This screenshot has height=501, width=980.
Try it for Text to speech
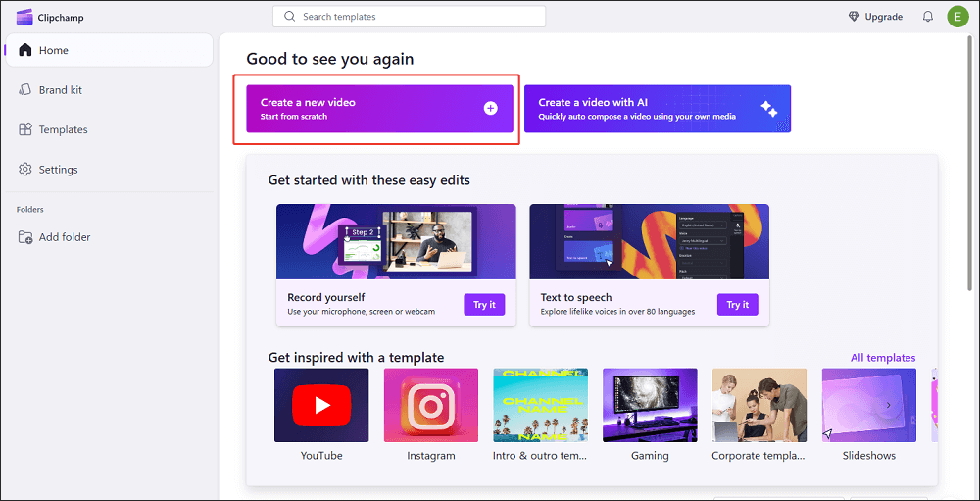738,305
